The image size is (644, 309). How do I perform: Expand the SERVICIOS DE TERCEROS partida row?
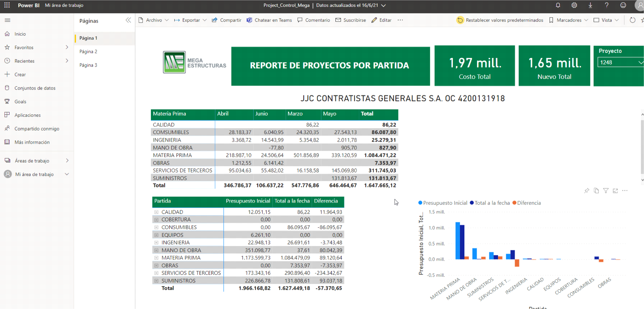(x=156, y=273)
